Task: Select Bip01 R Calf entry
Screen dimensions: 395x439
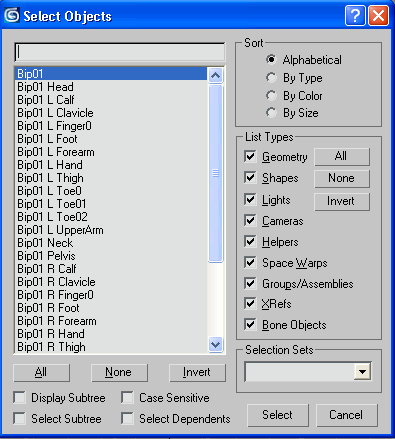Action: point(111,269)
